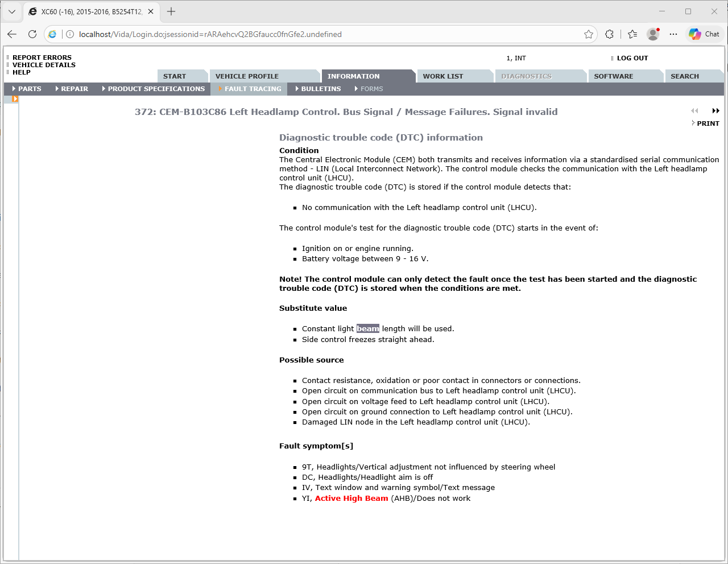This screenshot has width=728, height=564.
Task: Click LOG OUT
Action: [632, 58]
